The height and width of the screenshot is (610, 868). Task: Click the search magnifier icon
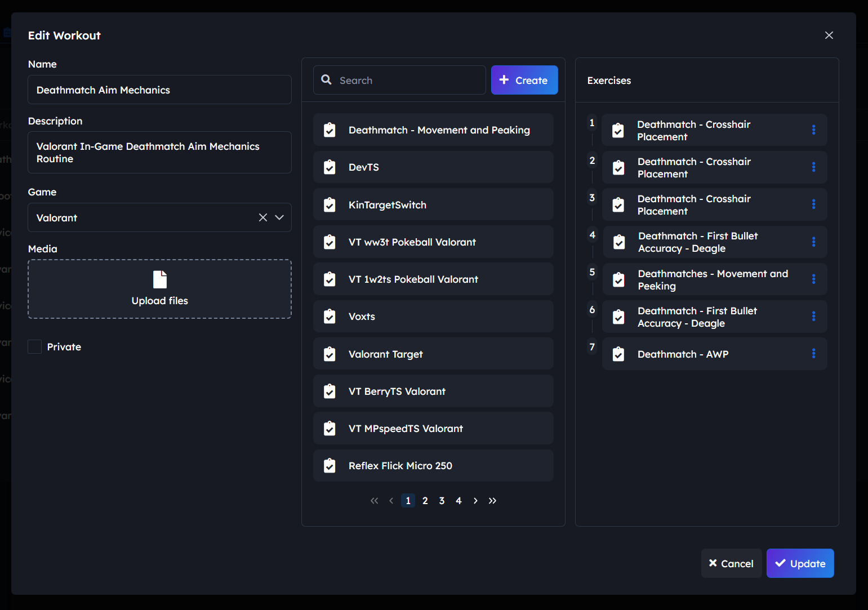(x=327, y=80)
